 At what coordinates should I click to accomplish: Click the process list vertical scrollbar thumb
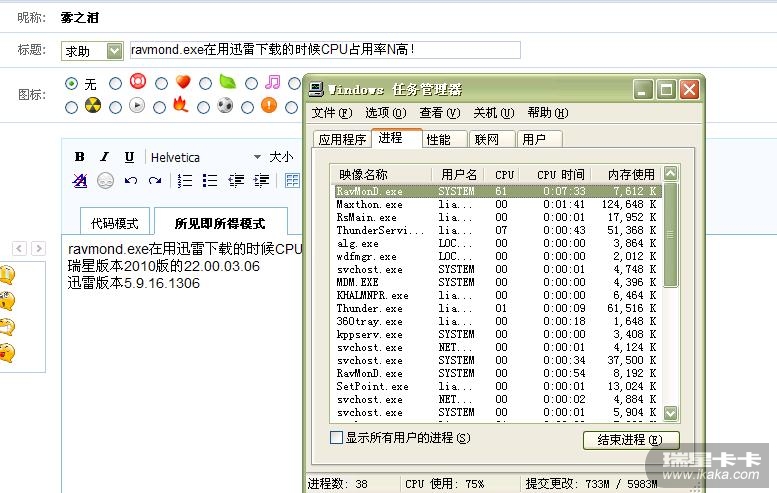[670, 234]
